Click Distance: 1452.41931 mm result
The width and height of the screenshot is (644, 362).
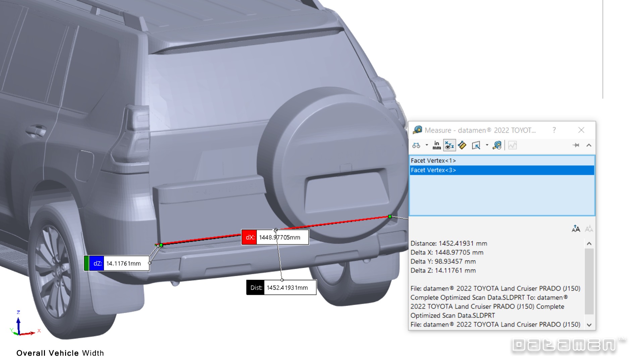449,243
